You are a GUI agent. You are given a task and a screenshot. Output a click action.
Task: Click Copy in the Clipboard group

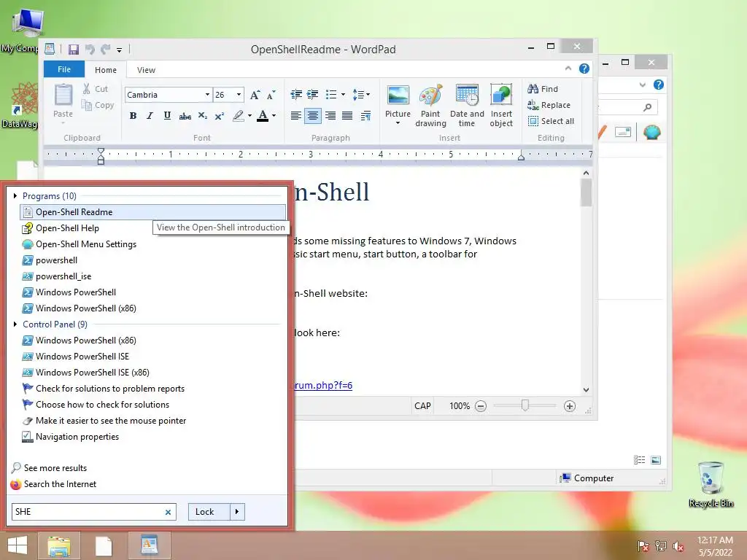coord(98,105)
